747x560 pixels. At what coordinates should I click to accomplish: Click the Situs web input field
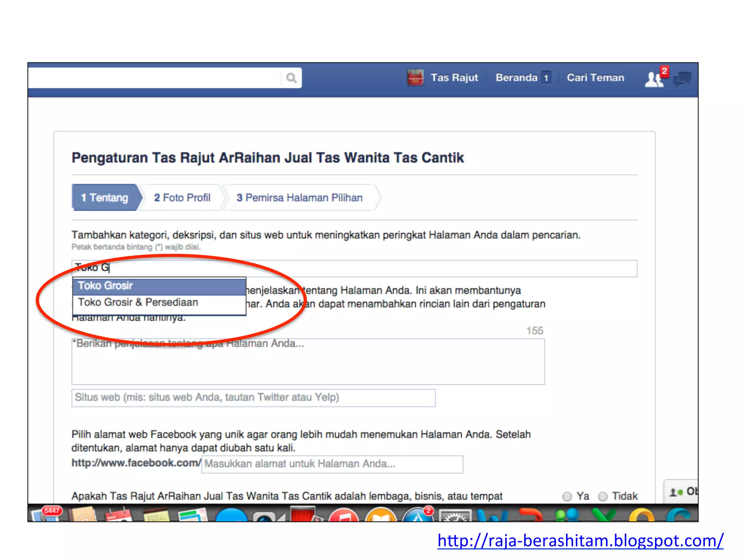point(253,397)
